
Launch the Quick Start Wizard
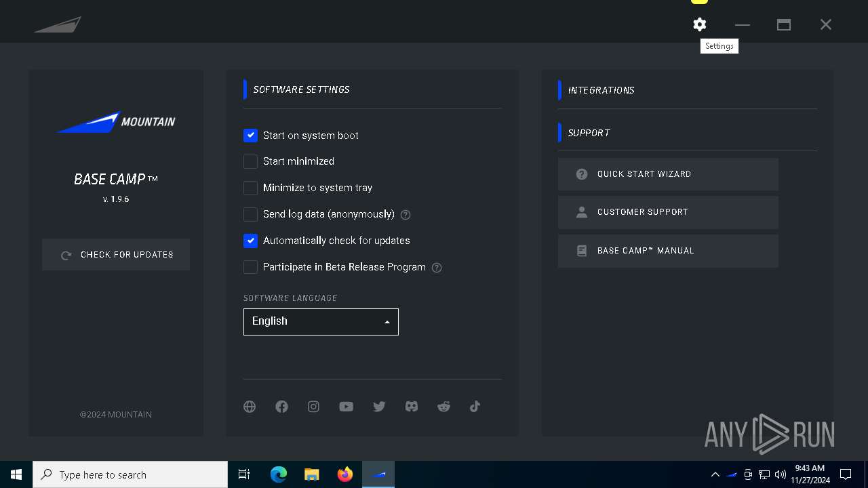point(668,174)
